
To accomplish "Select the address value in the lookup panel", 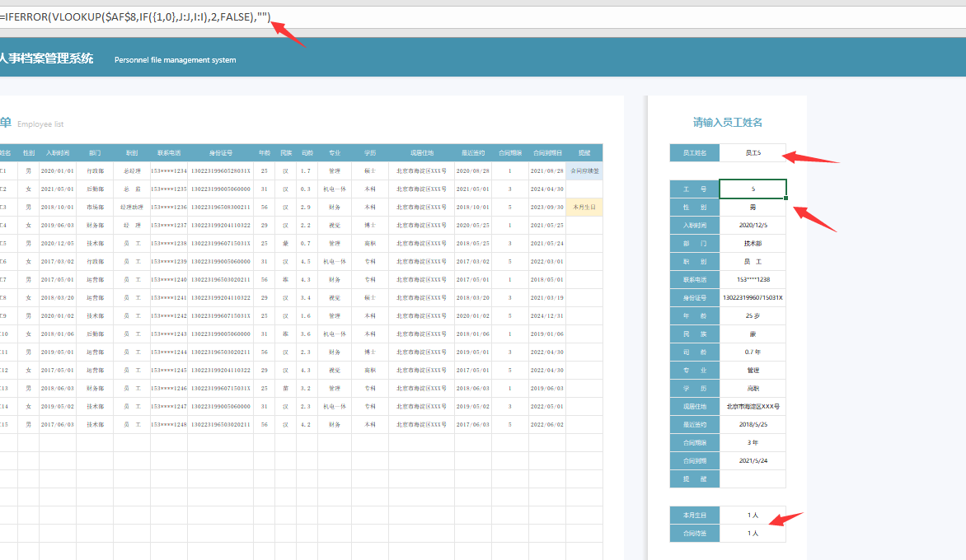I will tap(753, 407).
